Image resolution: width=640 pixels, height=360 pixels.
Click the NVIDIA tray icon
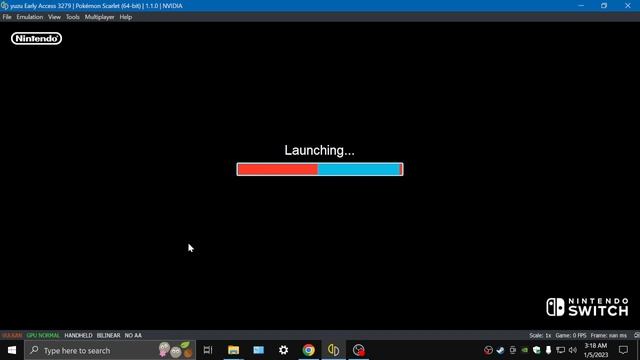point(524,350)
